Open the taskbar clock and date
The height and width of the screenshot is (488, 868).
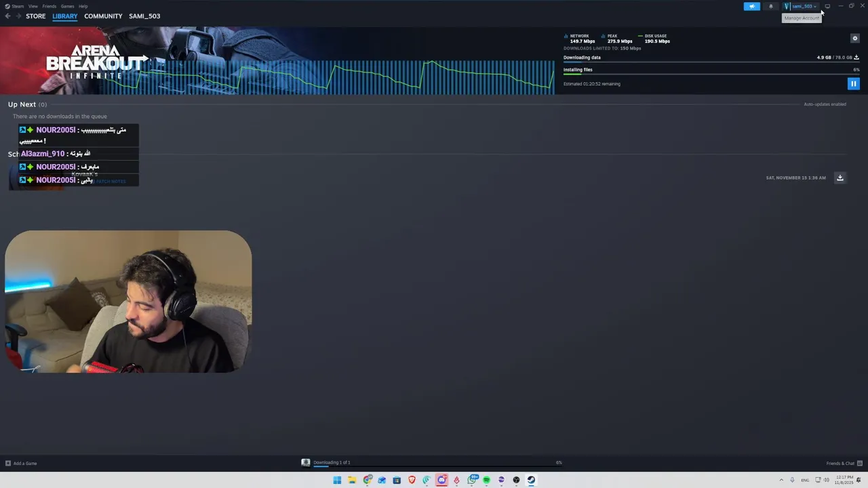pyautogui.click(x=844, y=480)
